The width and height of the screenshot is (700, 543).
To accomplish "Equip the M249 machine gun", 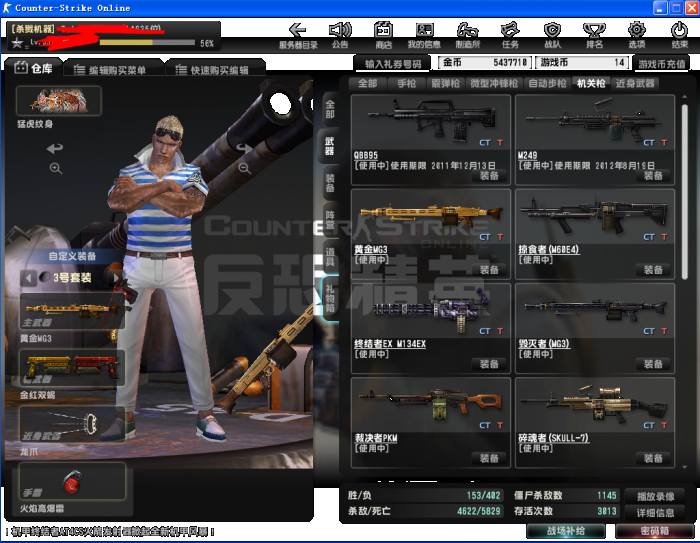I will [653, 175].
